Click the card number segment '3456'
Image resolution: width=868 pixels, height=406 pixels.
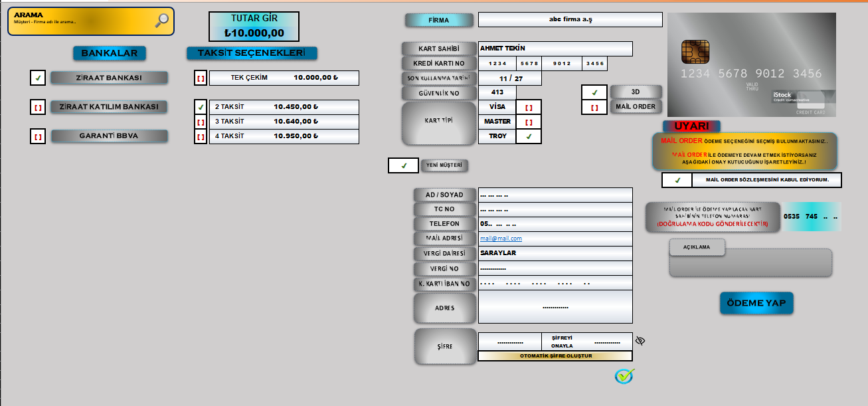click(x=594, y=64)
